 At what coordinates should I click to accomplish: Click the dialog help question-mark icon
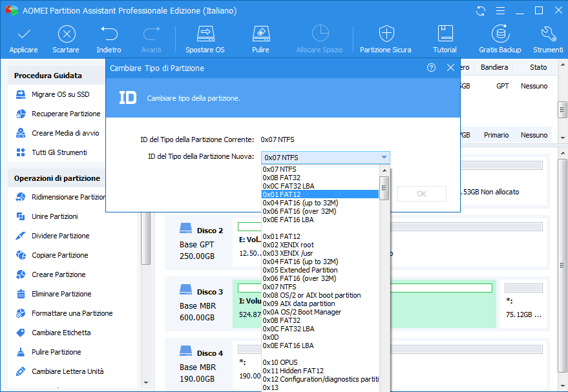pyautogui.click(x=431, y=68)
